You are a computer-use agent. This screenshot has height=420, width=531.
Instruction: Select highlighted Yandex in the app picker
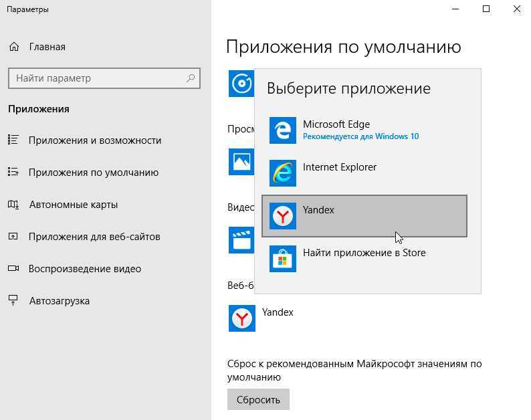(364, 216)
